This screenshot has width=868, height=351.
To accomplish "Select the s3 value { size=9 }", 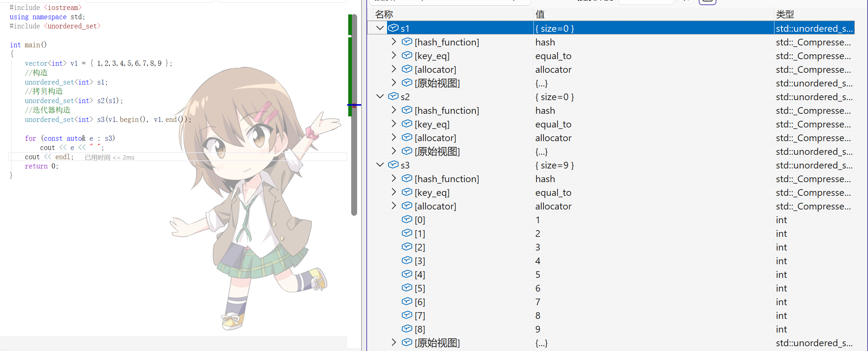I will tap(555, 165).
